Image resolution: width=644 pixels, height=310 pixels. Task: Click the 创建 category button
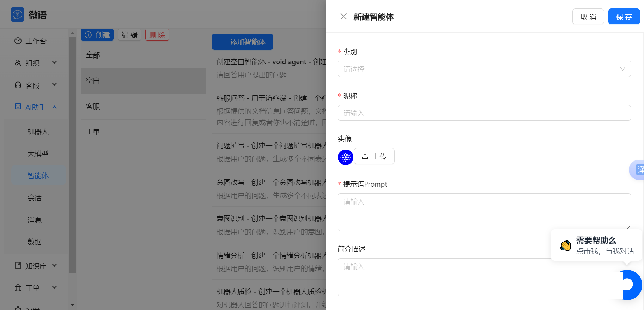[x=97, y=35]
